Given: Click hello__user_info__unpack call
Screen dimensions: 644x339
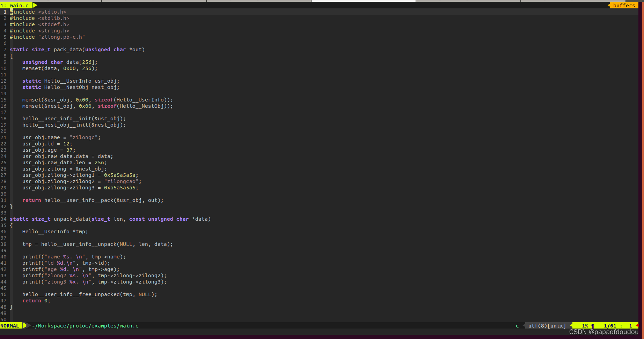Looking at the screenshot, I should [x=107, y=244].
